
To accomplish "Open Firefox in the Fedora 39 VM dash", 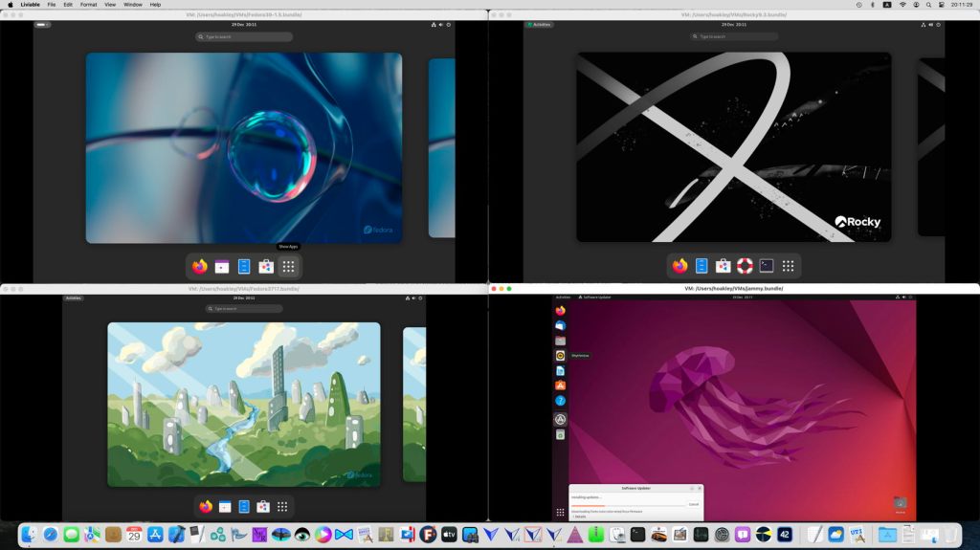I will [200, 266].
